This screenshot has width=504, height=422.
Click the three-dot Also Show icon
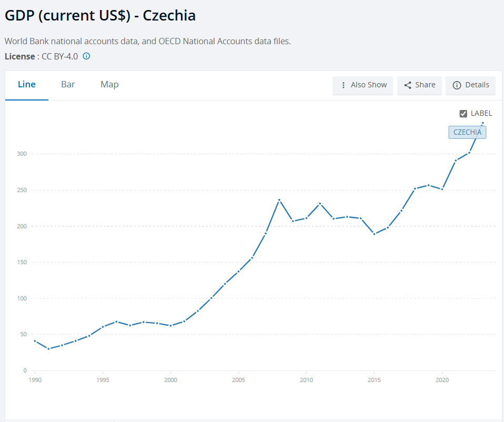tap(344, 85)
